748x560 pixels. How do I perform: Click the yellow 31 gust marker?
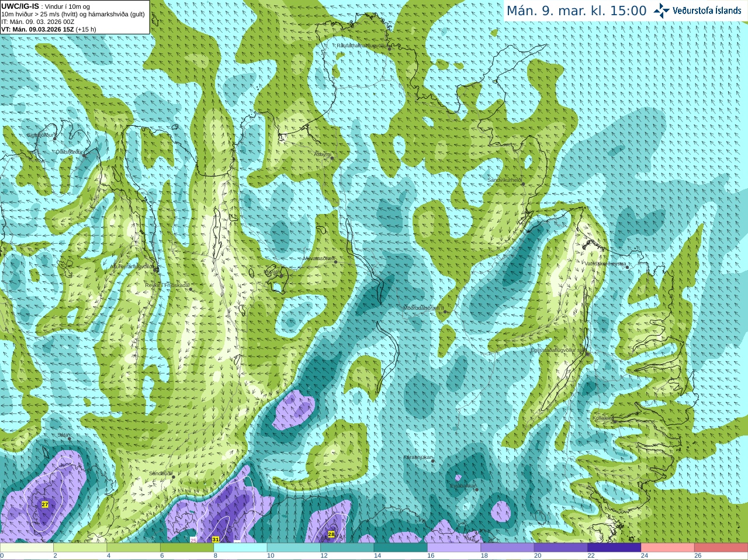216,540
